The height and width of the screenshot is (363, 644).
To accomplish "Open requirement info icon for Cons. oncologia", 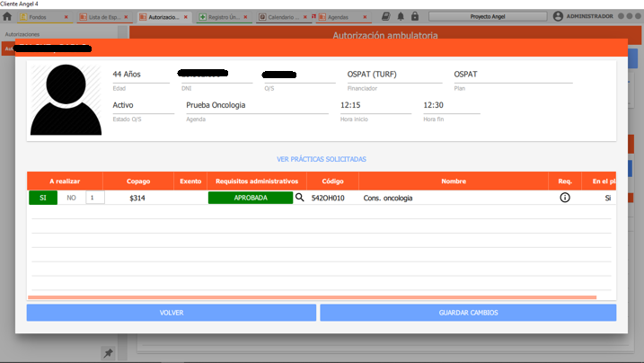I will pos(565,198).
